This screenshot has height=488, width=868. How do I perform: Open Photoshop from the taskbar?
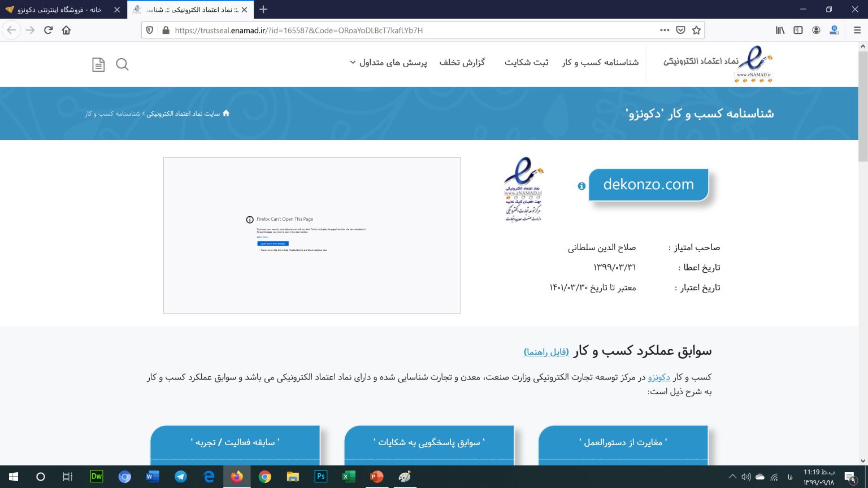tap(320, 477)
